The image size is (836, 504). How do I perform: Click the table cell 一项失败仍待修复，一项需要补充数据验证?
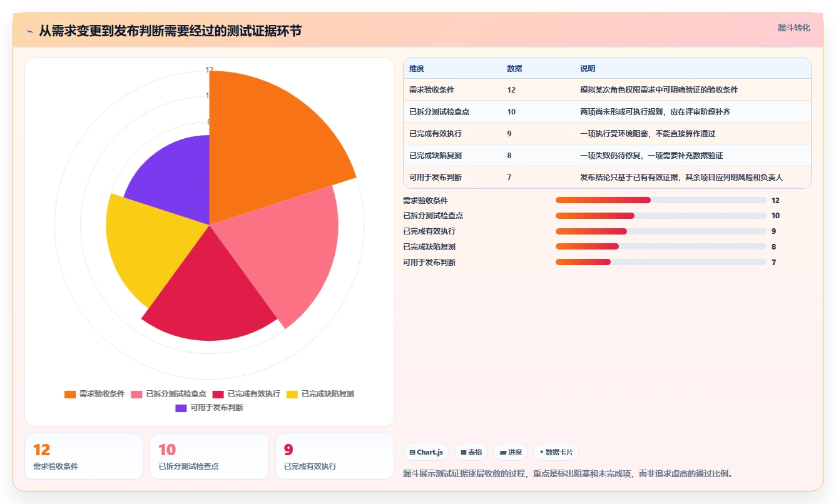(651, 156)
